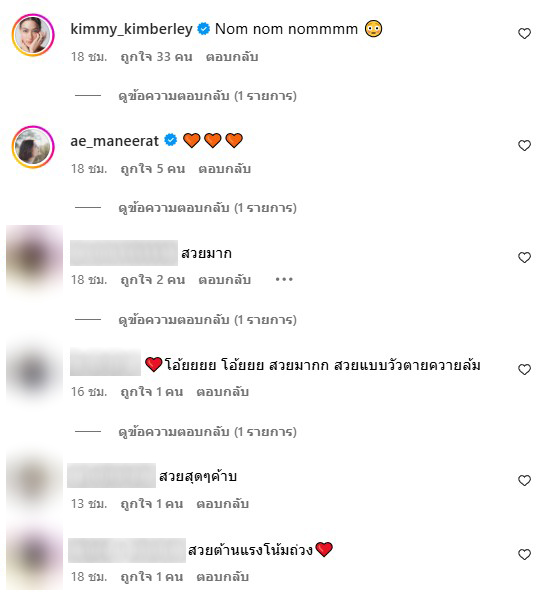Screen dimensions: 544x602
Task: Open ae_maneerat's profile picture
Action: (33, 147)
